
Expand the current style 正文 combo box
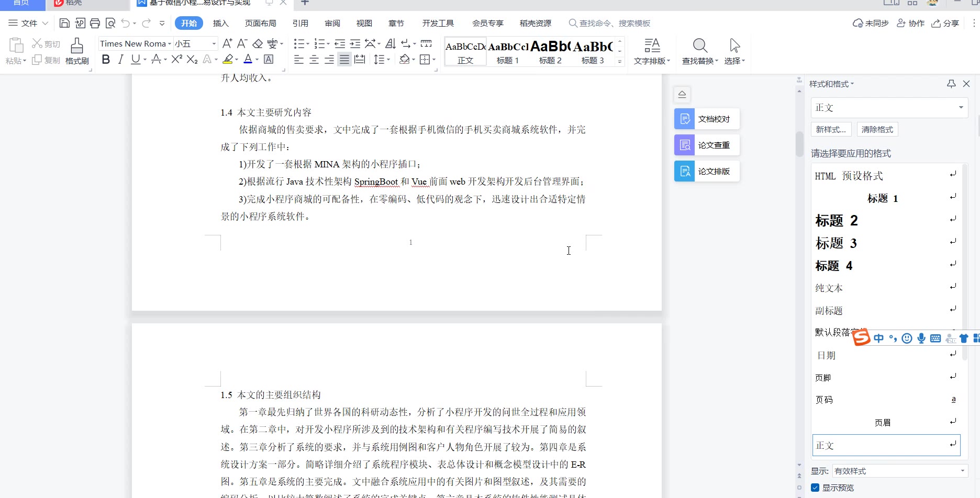click(x=961, y=108)
